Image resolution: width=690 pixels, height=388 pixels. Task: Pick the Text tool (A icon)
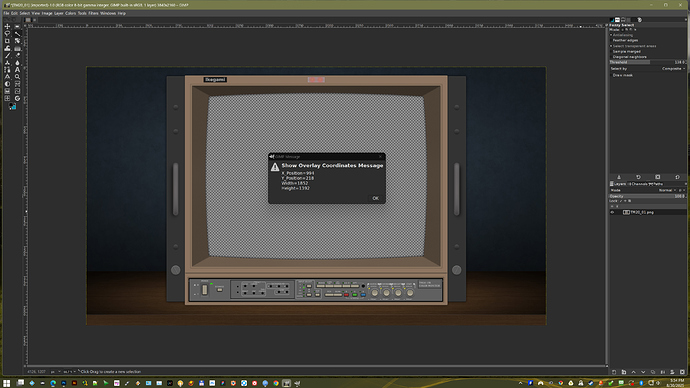coord(18,70)
